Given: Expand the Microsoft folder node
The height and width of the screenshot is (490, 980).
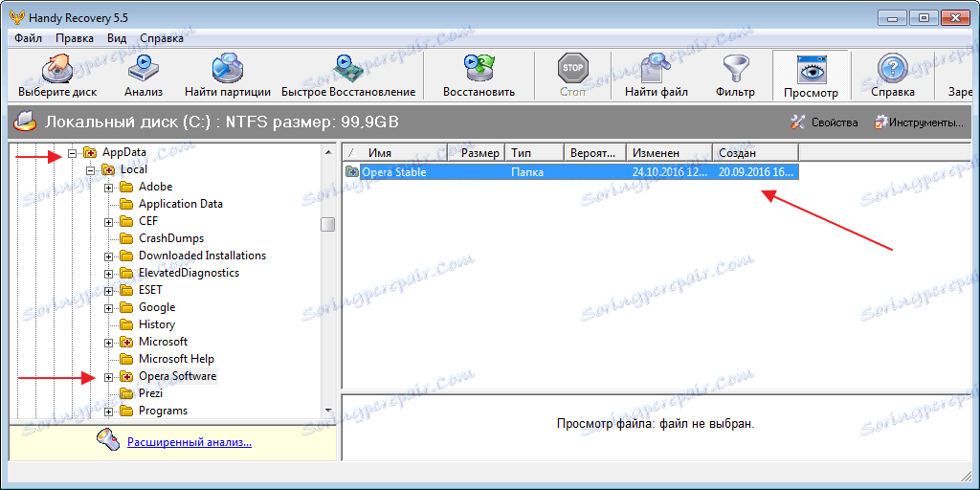Looking at the screenshot, I should 108,342.
